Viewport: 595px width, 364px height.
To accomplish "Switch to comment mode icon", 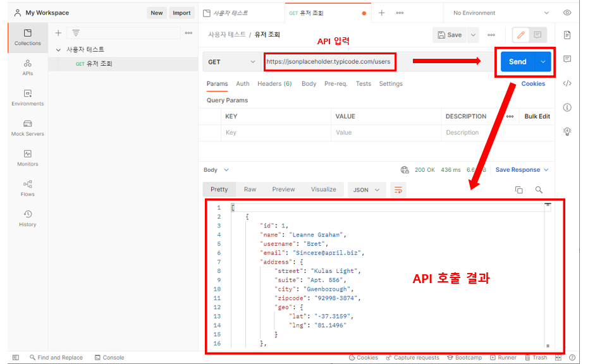I will [537, 35].
